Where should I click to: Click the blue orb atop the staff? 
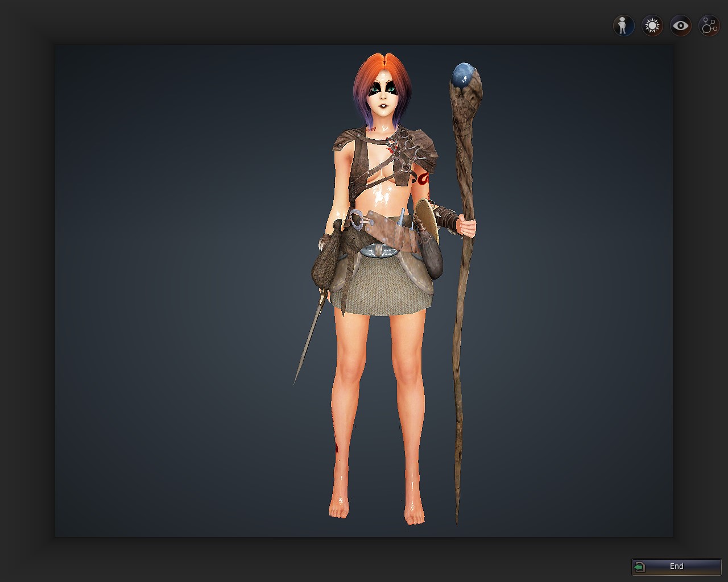coord(462,75)
